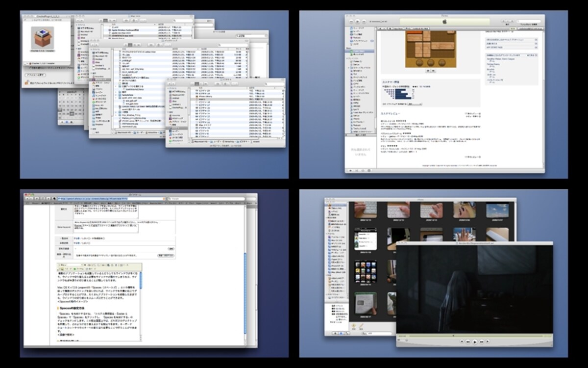Viewport: 588px width, 368px height.
Task: Click the iTunes Previous track button
Action: tap(351, 22)
